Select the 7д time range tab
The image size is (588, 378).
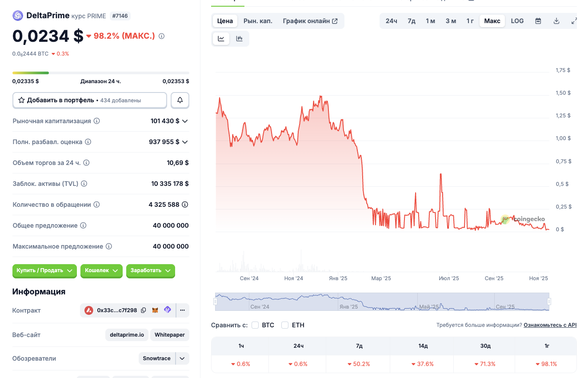click(x=411, y=21)
